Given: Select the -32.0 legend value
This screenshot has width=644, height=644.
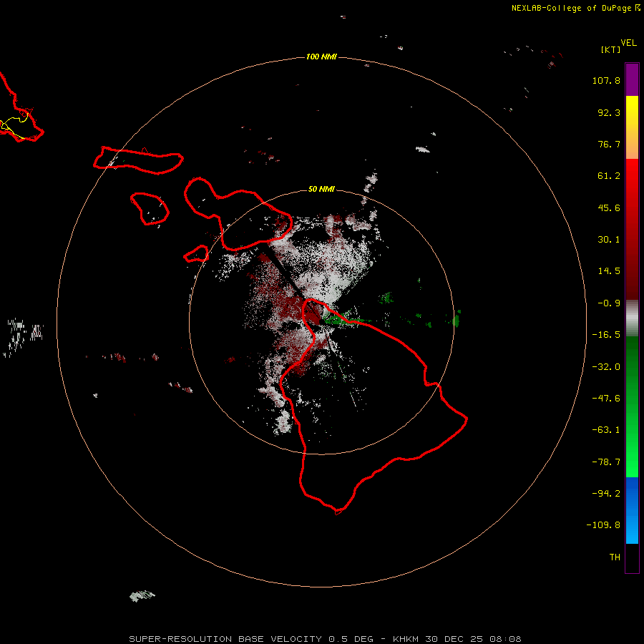Looking at the screenshot, I should point(606,367).
